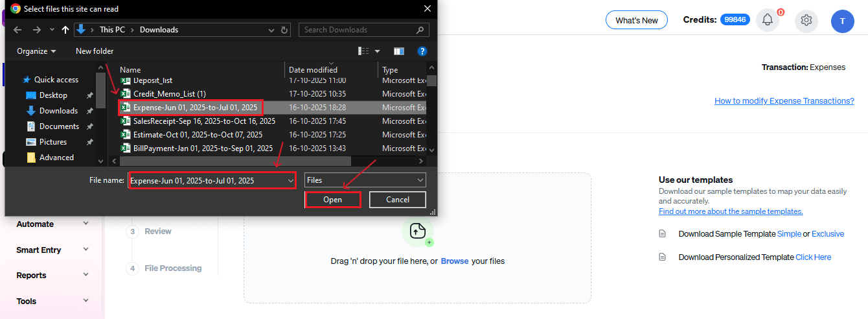Cancel the file selection dialog
Image resolution: width=868 pixels, height=319 pixels.
pos(398,200)
